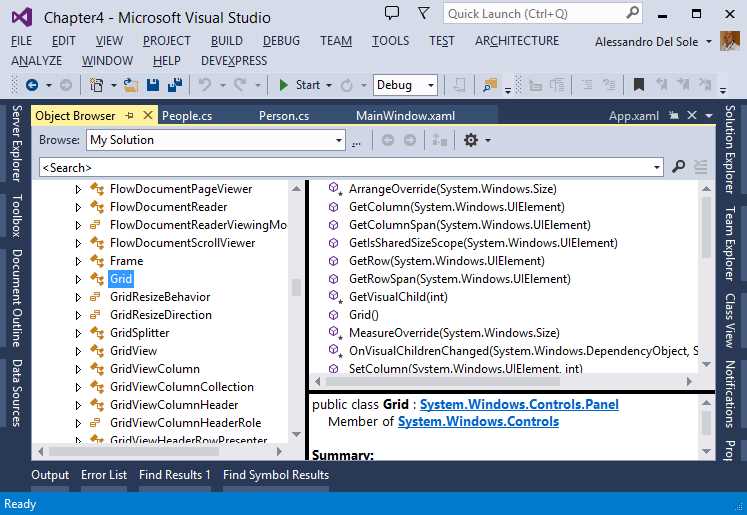Viewport: 747px width, 515px height.
Task: Click the New Project toolbar icon
Action: coord(97,85)
